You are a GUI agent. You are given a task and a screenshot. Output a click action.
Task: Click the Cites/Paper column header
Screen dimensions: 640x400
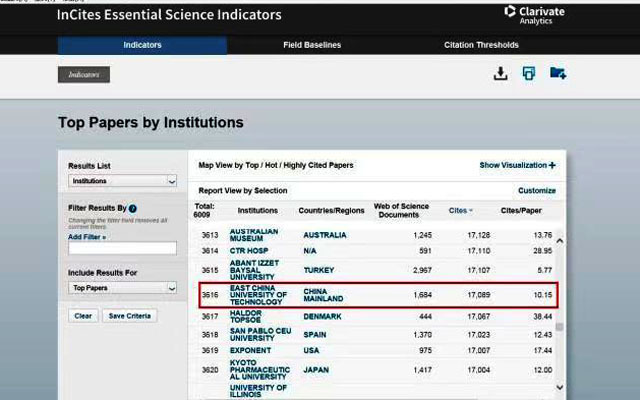[521, 211]
